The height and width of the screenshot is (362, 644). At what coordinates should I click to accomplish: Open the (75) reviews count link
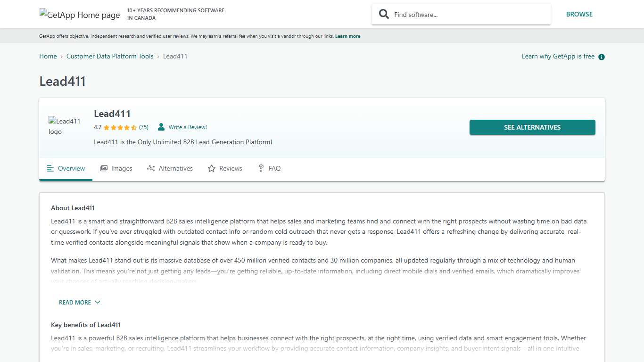pos(144,127)
